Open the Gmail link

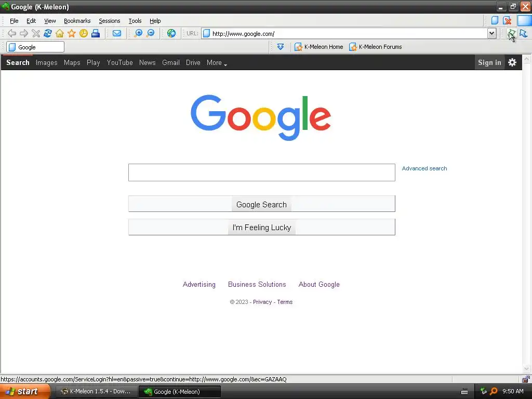[x=170, y=62]
